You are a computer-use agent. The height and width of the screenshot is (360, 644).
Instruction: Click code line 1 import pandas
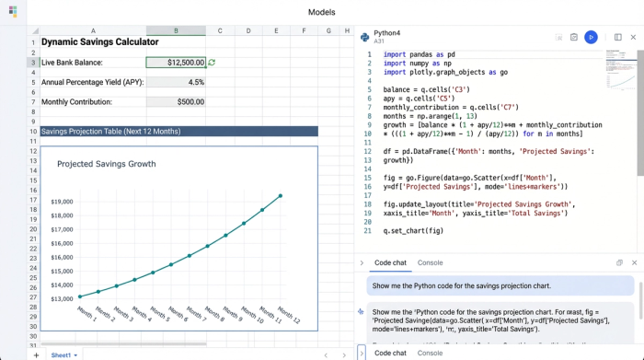point(419,54)
